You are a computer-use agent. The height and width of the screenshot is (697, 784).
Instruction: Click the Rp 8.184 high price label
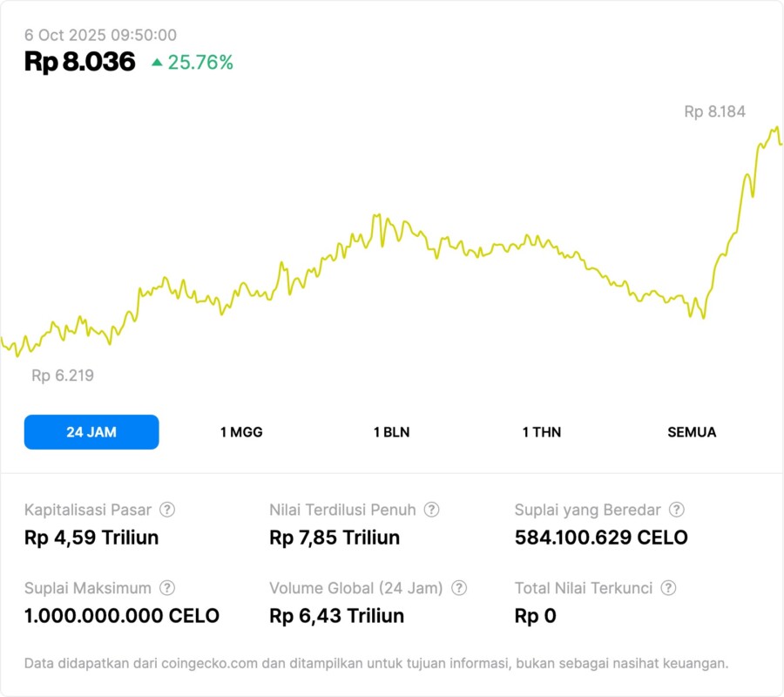tap(714, 112)
